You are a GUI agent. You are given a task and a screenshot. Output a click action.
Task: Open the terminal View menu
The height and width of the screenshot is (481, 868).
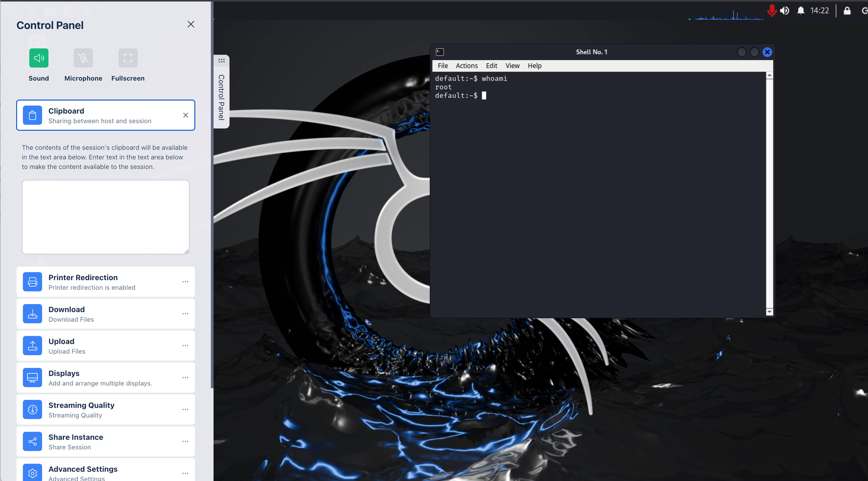pos(512,66)
